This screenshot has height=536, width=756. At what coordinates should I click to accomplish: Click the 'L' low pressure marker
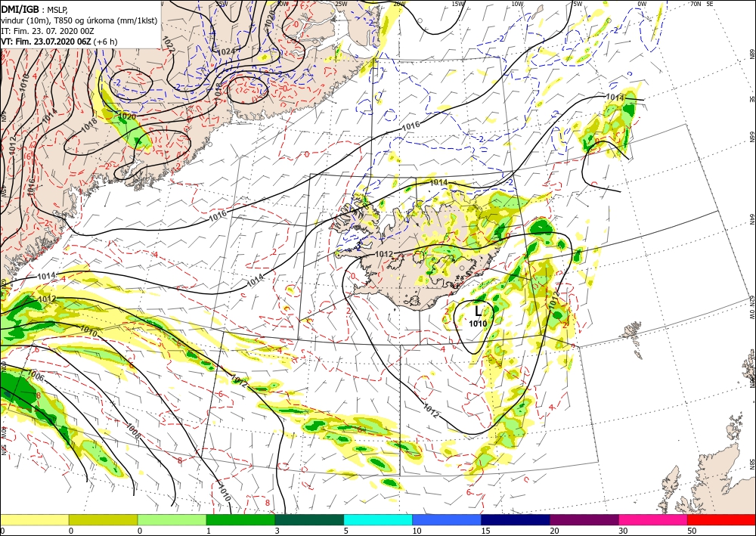point(479,311)
